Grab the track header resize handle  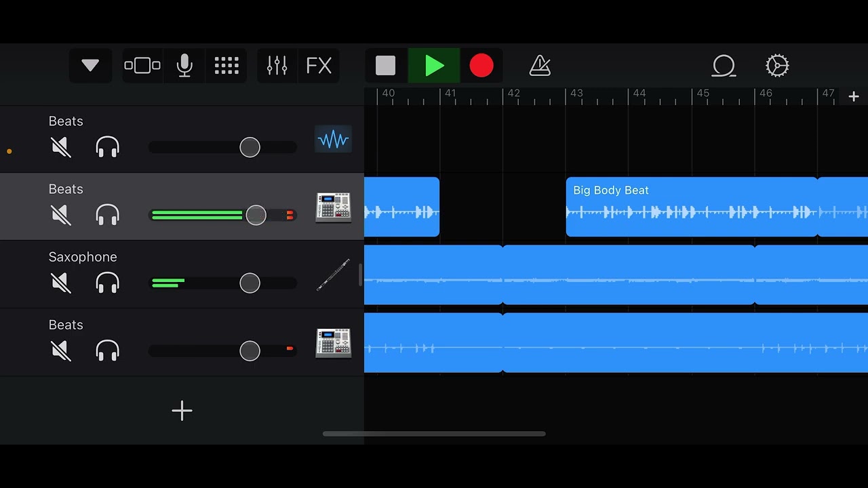coord(361,274)
